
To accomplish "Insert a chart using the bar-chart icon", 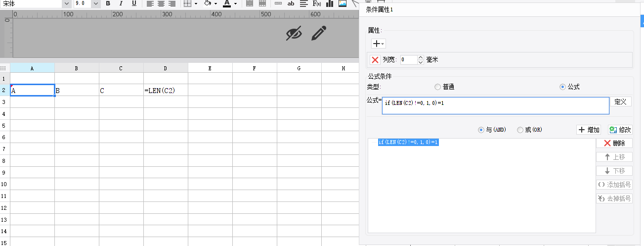I will click(330, 3).
